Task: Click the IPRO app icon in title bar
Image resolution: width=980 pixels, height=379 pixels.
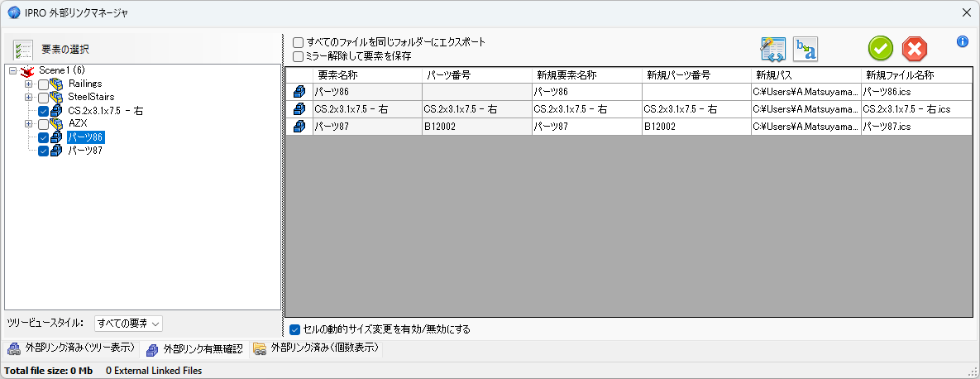Action: (13, 12)
